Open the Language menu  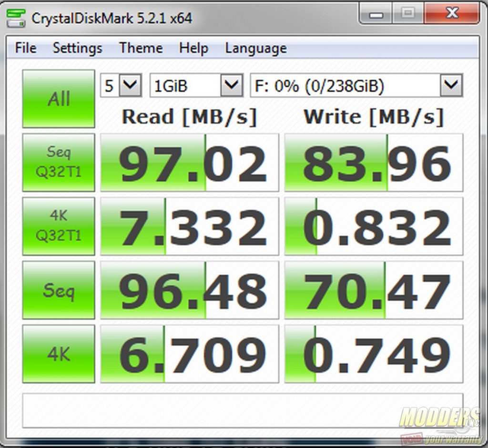[256, 48]
